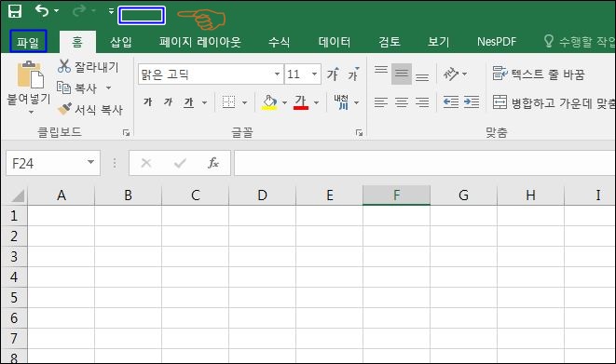Screen dimensions: 616x364
Task: Apply the yellow fill color bucket
Action: tap(269, 102)
